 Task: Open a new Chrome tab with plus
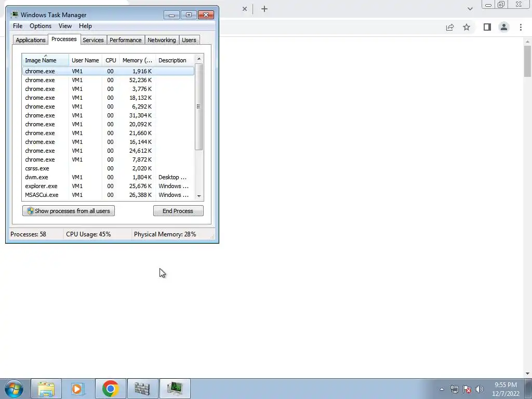(x=264, y=9)
